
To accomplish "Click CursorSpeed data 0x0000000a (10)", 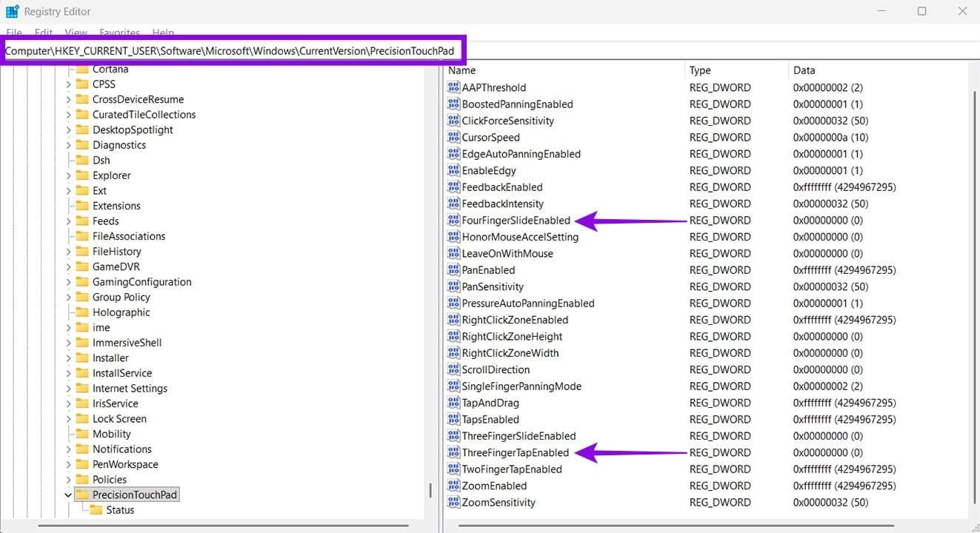I will click(830, 138).
